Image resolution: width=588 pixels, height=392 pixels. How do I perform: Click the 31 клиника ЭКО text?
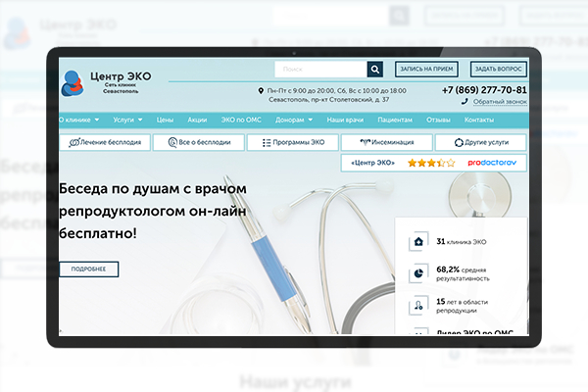tap(462, 242)
